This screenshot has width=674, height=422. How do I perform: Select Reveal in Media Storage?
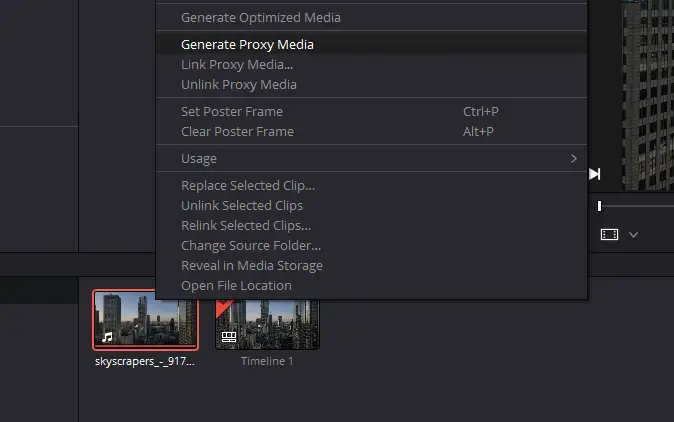371,265
